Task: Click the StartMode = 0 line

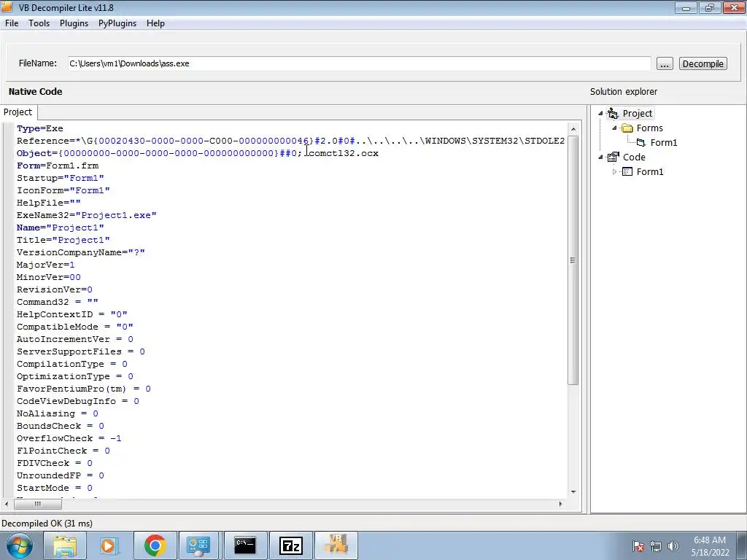Action: coord(55,488)
